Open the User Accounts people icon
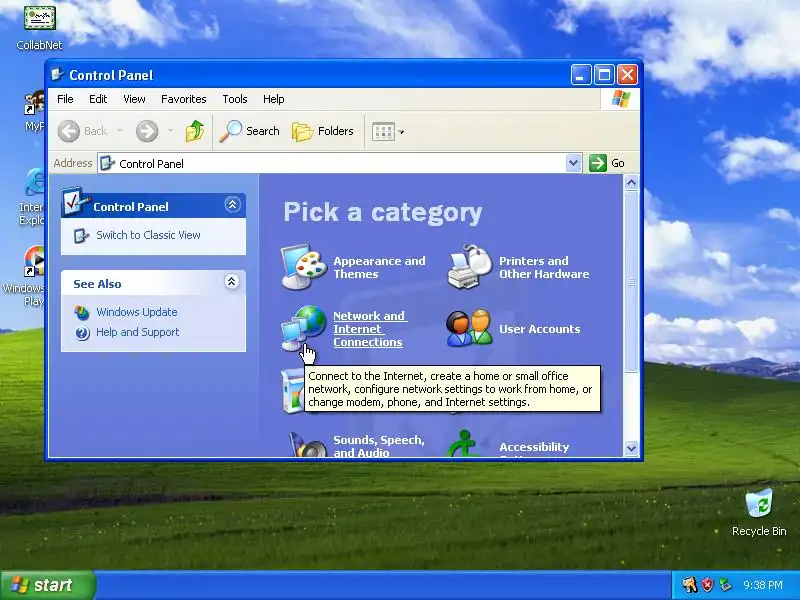 469,329
